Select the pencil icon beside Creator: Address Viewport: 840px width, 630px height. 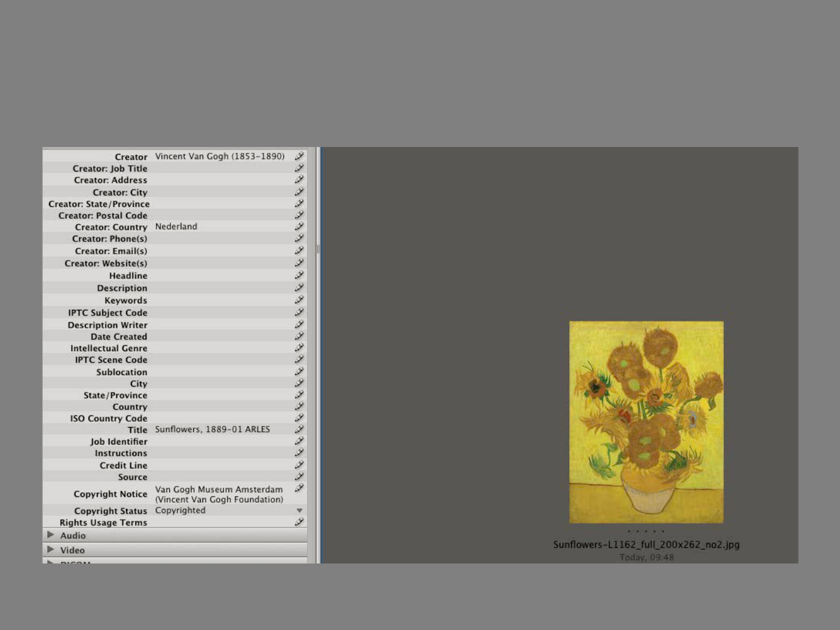click(299, 180)
